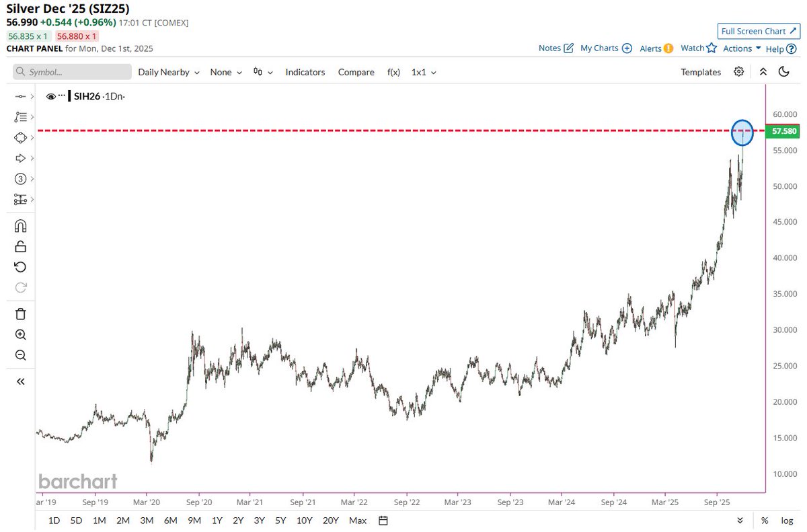
Task: Toggle log scale on price axis
Action: (x=787, y=521)
